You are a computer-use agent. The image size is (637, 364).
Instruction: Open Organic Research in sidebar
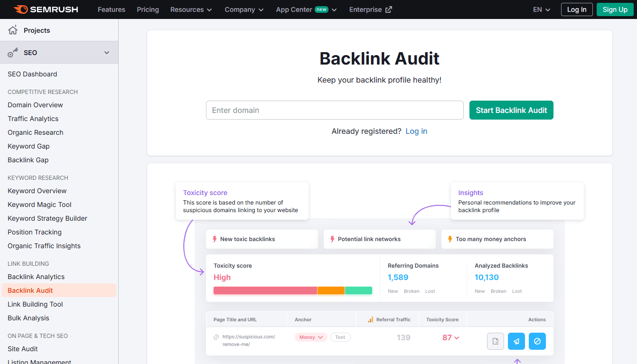[36, 132]
